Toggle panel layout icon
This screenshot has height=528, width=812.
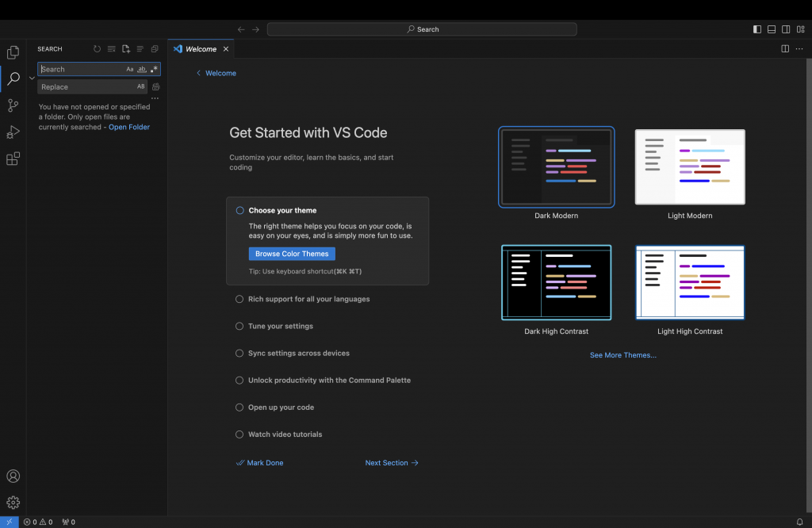772,29
